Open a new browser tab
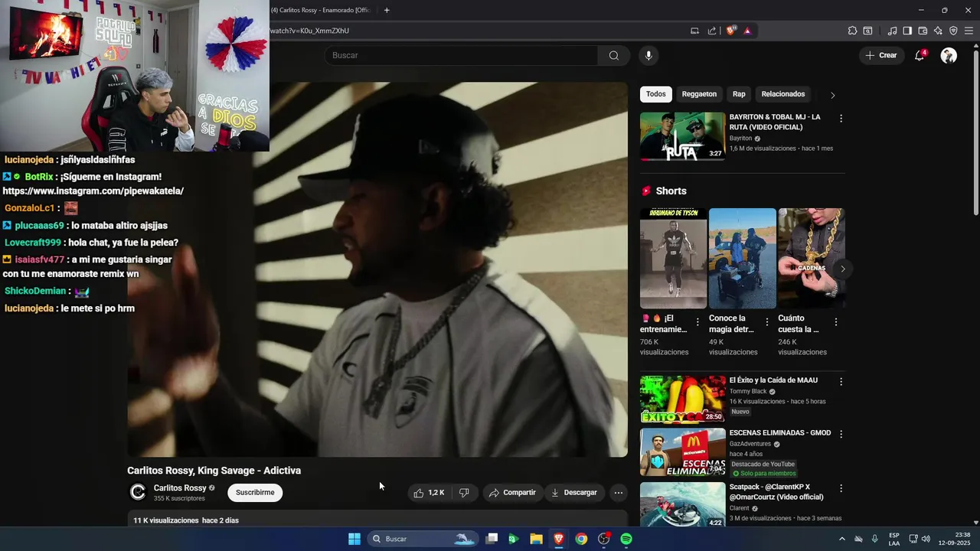 pos(387,10)
